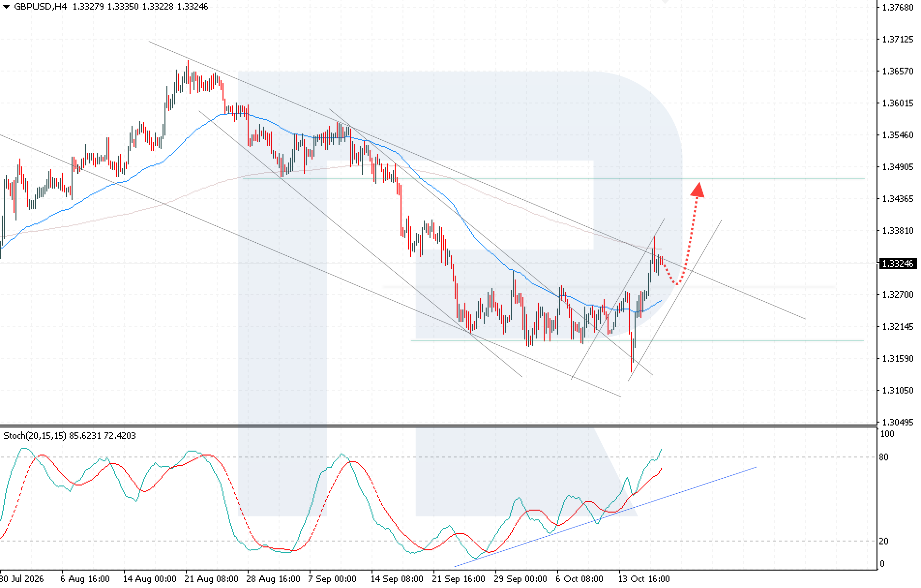
Task: Click the 1.33810 price axis value
Action: pos(898,231)
